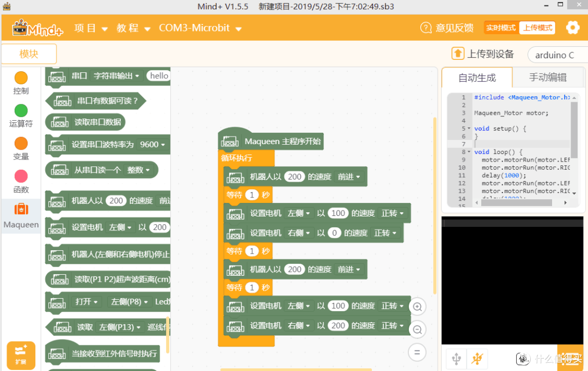Switch to the 手动编辑 code tab
This screenshot has width=588, height=371.
548,77
